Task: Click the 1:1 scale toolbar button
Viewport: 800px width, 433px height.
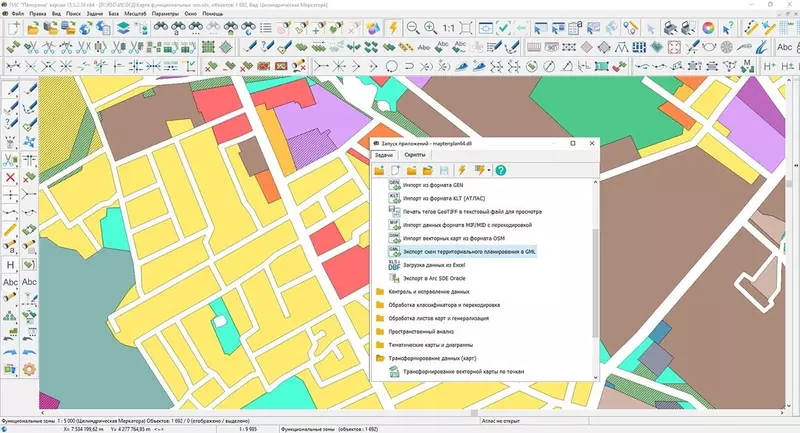Action: (x=451, y=28)
